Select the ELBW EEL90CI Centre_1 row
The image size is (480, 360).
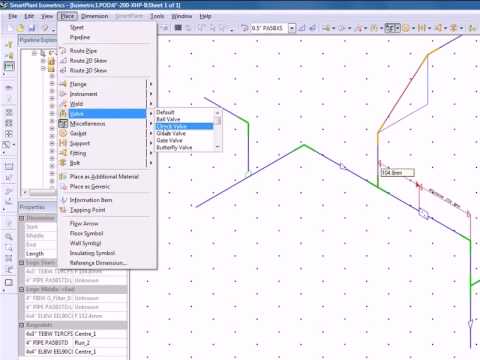tap(76, 352)
